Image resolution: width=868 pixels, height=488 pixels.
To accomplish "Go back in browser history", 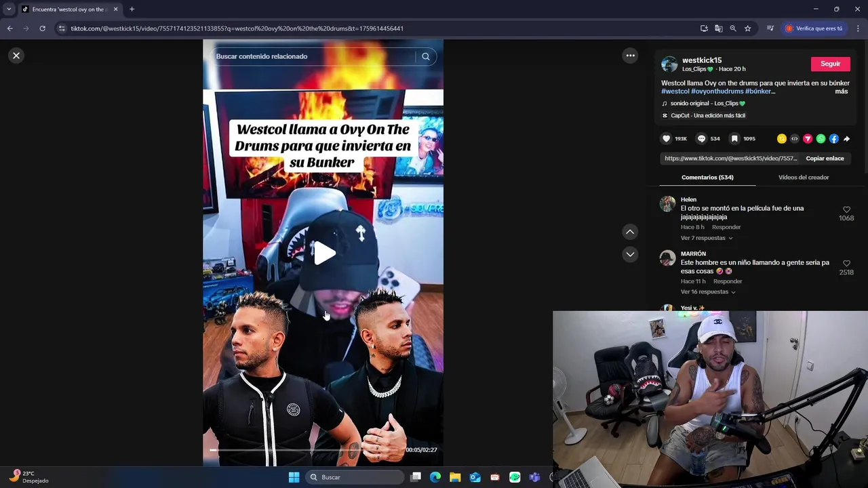I will (x=9, y=28).
